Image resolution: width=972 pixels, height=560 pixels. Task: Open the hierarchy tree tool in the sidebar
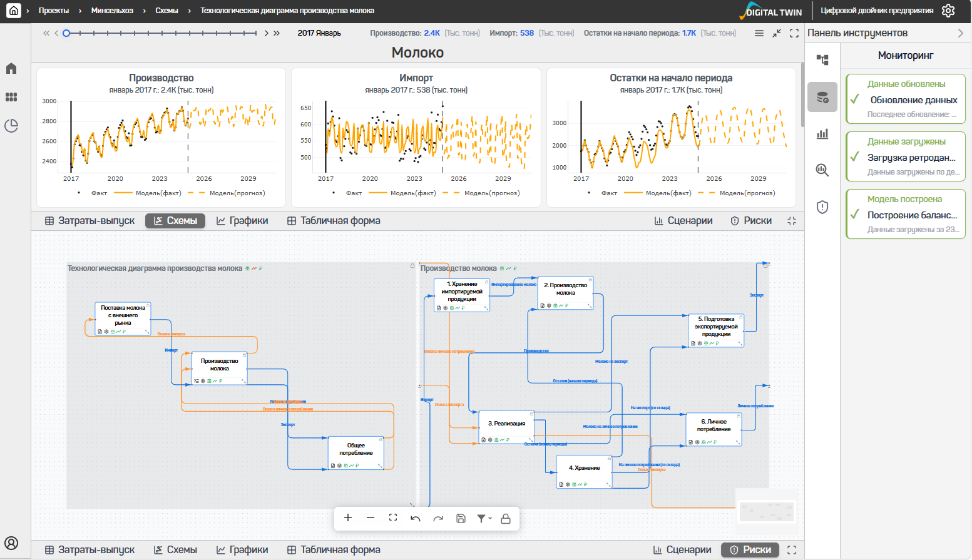[x=822, y=60]
